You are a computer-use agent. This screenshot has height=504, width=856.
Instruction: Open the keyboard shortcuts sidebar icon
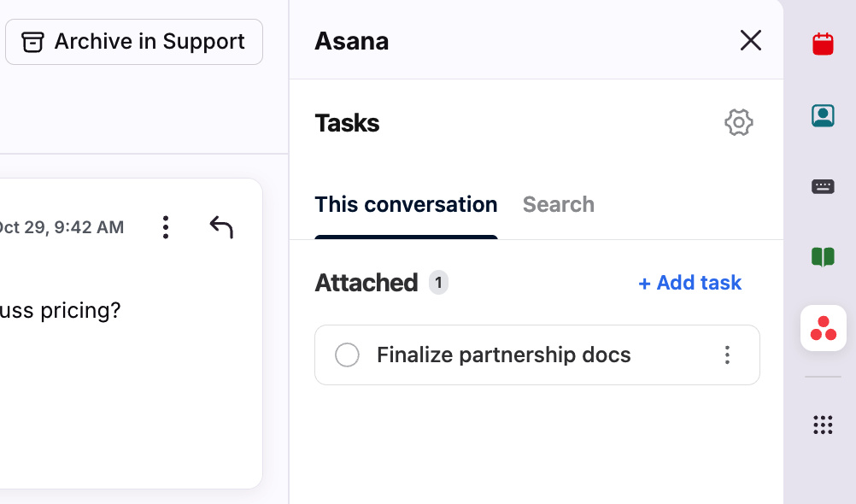823,186
